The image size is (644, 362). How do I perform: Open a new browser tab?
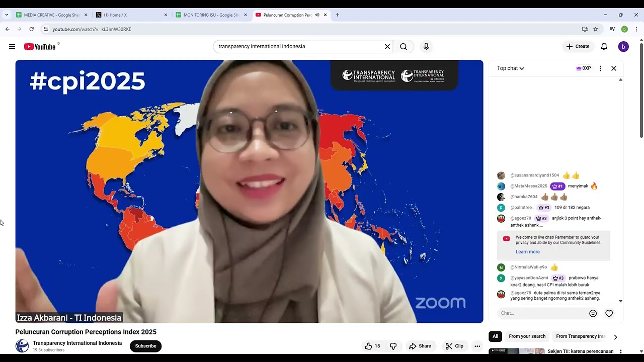pos(337,15)
